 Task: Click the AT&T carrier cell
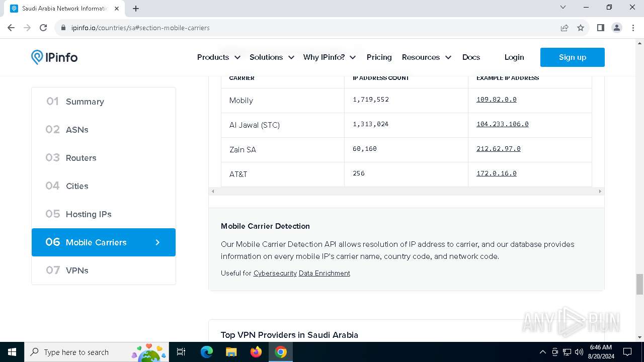(283, 174)
